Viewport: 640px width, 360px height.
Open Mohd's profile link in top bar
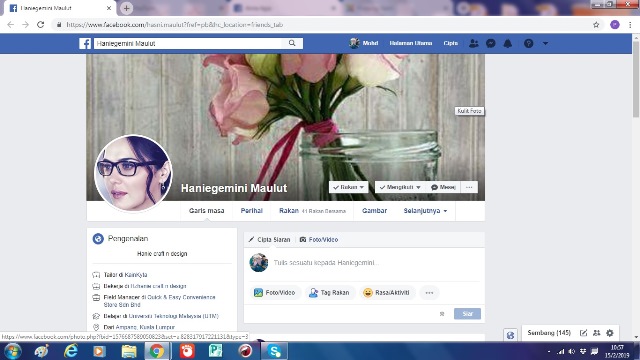pos(364,43)
